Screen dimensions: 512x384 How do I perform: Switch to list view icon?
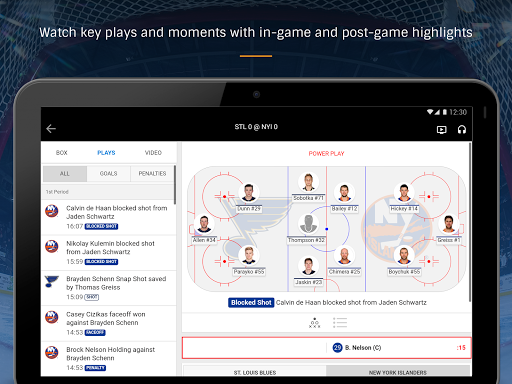point(340,323)
